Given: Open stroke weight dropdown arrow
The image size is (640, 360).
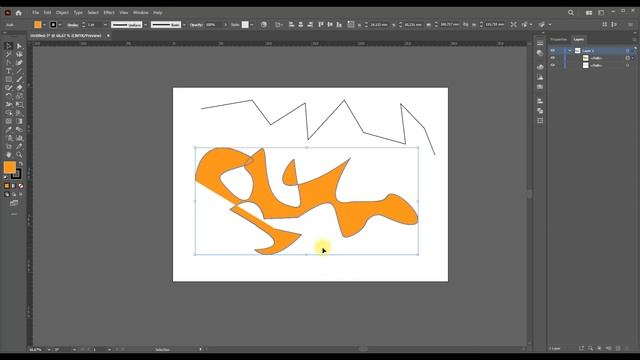Looking at the screenshot, I should tap(105, 25).
